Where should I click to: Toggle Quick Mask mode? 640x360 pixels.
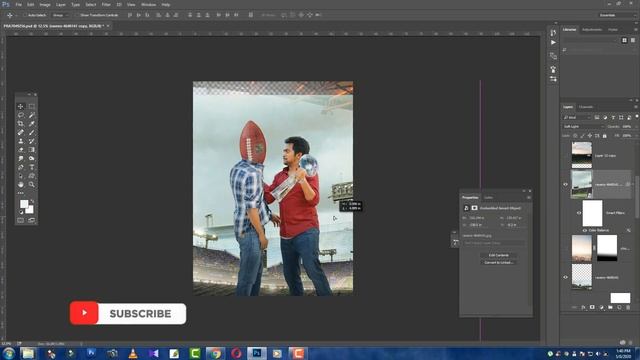(20, 220)
